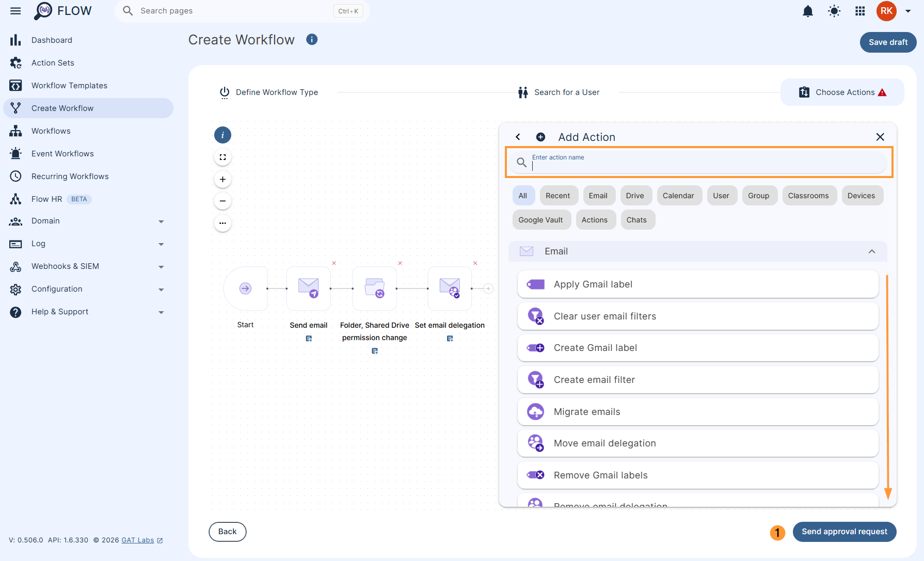
Task: Select the Drive filter chip
Action: pyautogui.click(x=635, y=196)
